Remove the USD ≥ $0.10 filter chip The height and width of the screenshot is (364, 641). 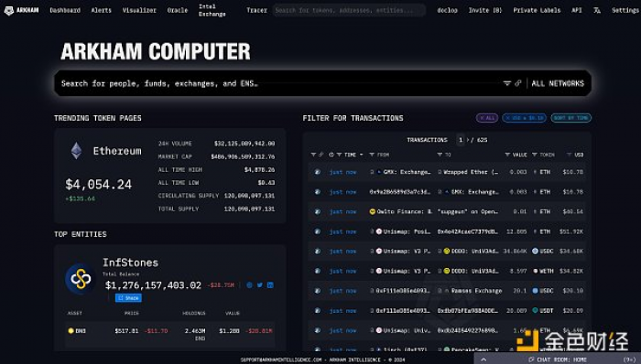(524, 118)
